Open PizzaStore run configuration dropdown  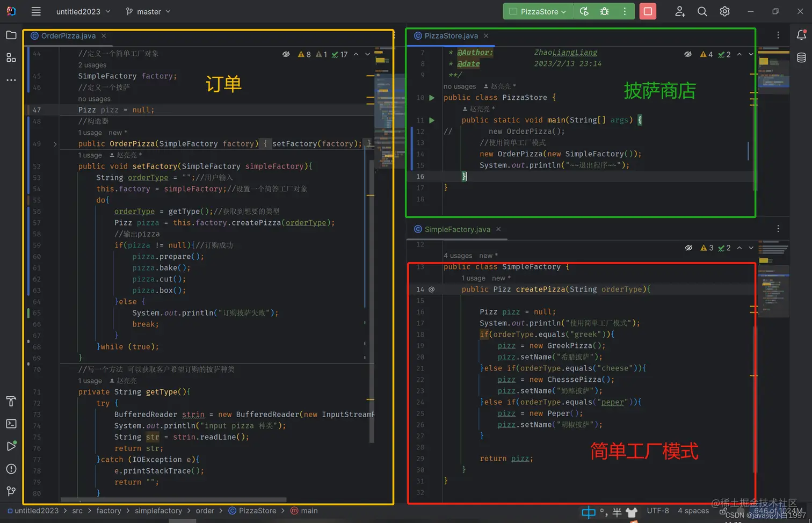(538, 11)
